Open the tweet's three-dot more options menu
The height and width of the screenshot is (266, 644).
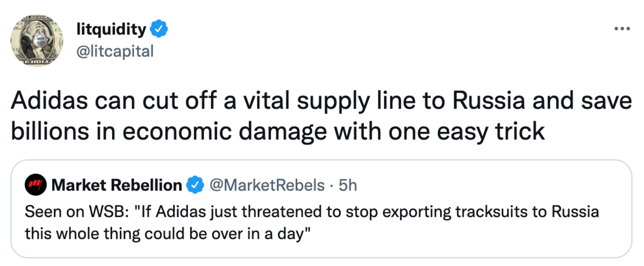point(621,29)
